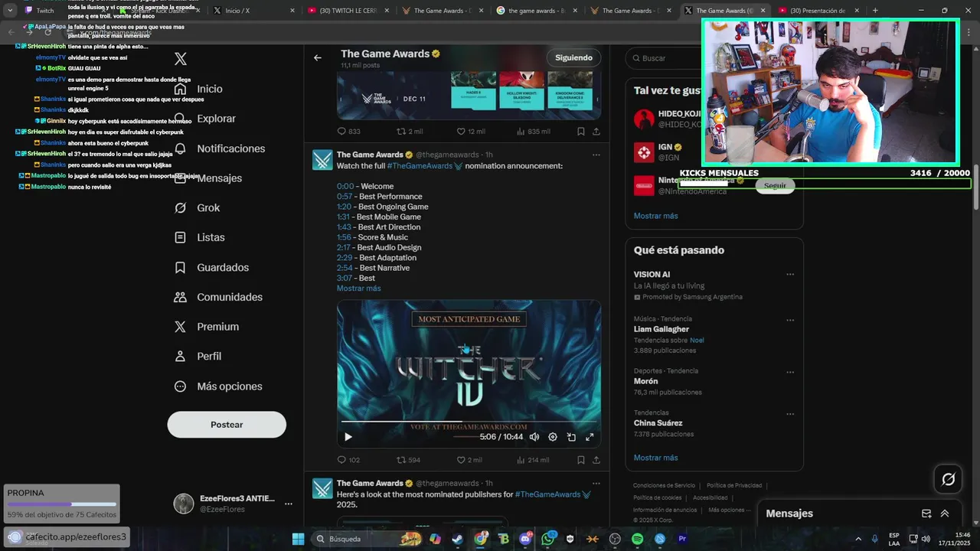The height and width of the screenshot is (551, 980).
Task: Open Steam from the taskbar
Action: coord(457,539)
